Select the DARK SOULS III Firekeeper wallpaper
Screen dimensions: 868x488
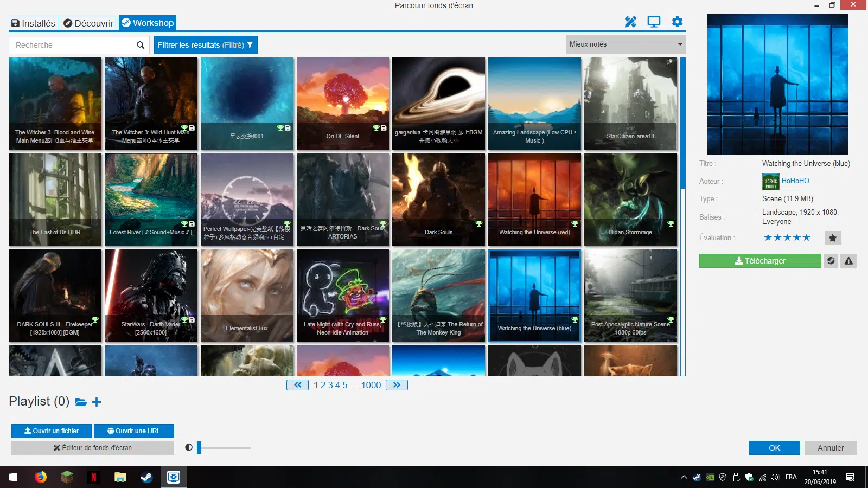pyautogui.click(x=55, y=296)
